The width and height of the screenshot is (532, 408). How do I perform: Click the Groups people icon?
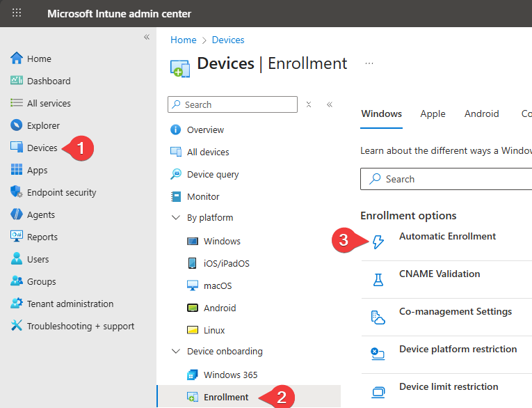[x=17, y=281]
